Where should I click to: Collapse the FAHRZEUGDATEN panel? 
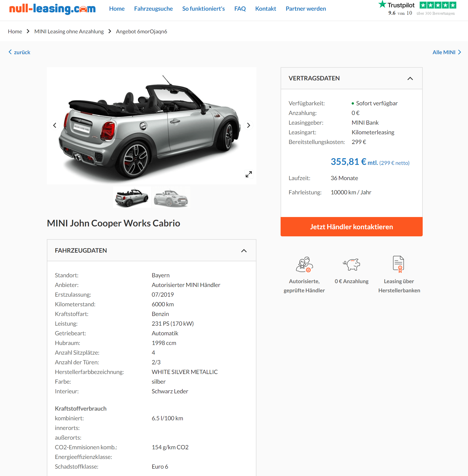click(x=244, y=251)
